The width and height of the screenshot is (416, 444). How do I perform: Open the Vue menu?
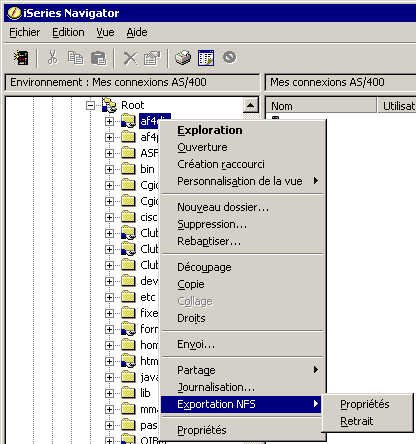pyautogui.click(x=105, y=32)
